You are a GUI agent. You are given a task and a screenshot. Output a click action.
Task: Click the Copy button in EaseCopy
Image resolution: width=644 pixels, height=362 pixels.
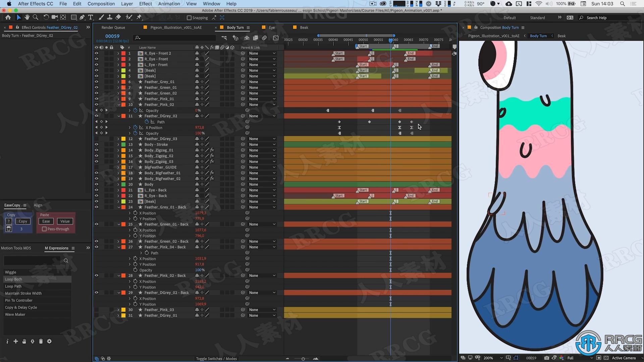(x=23, y=221)
